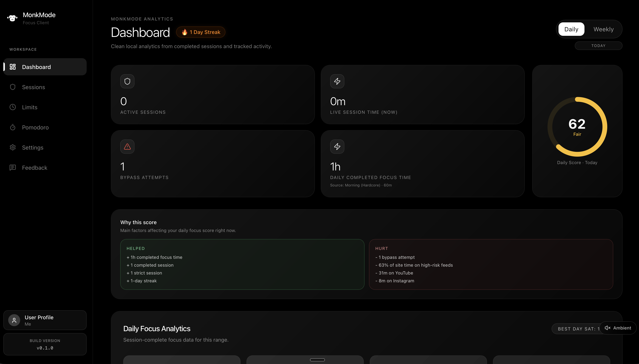
Task: Click the 1 Day Streak badge
Action: pos(201,32)
